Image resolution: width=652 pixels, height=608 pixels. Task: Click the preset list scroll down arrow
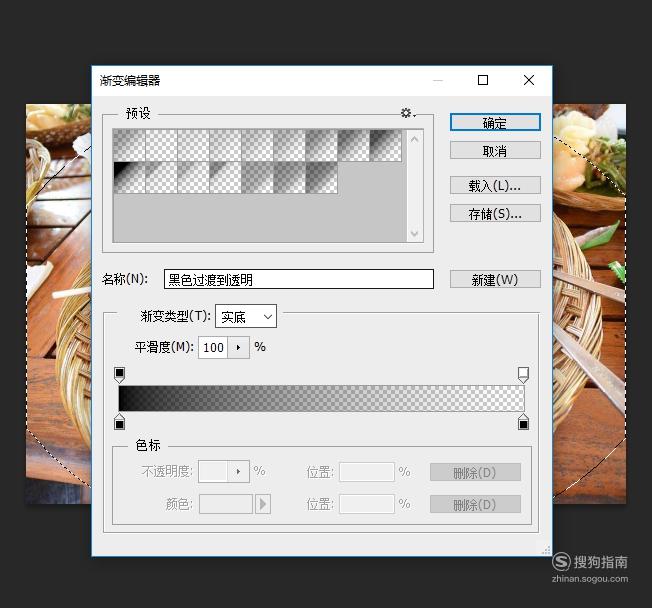pyautogui.click(x=414, y=233)
